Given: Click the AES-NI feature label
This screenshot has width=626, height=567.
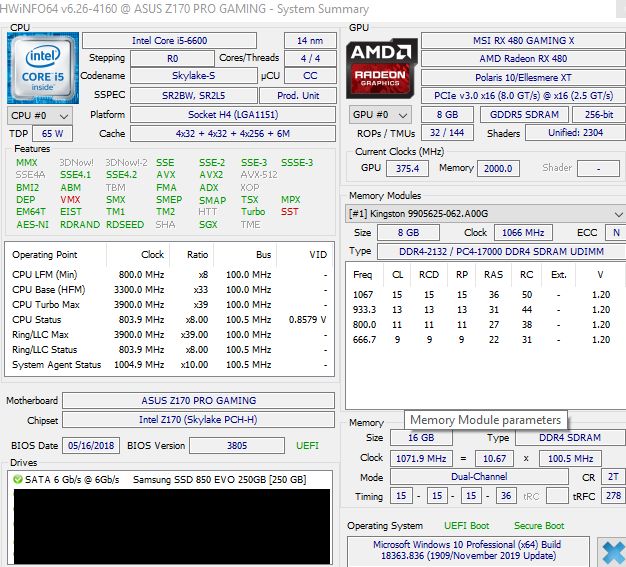Looking at the screenshot, I should (32, 225).
